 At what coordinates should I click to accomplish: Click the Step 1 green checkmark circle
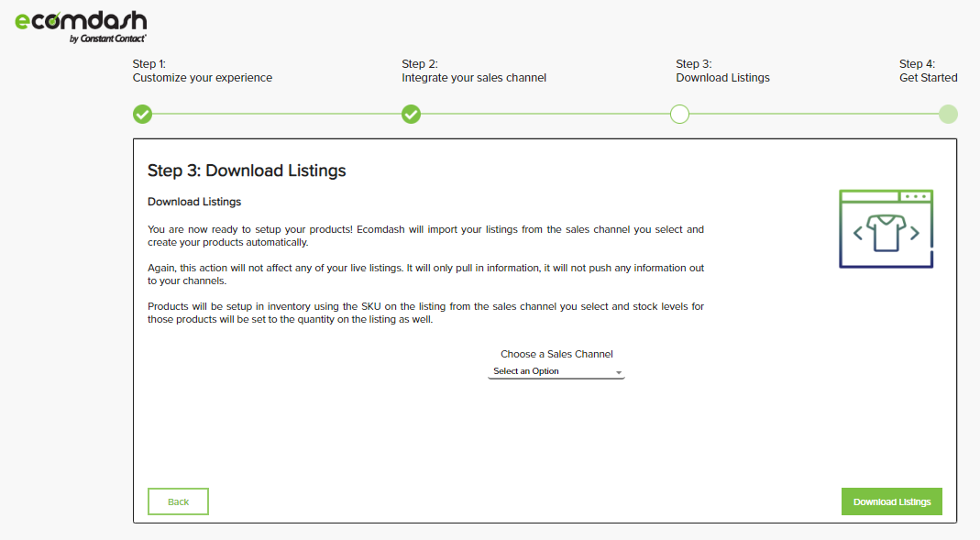click(142, 115)
